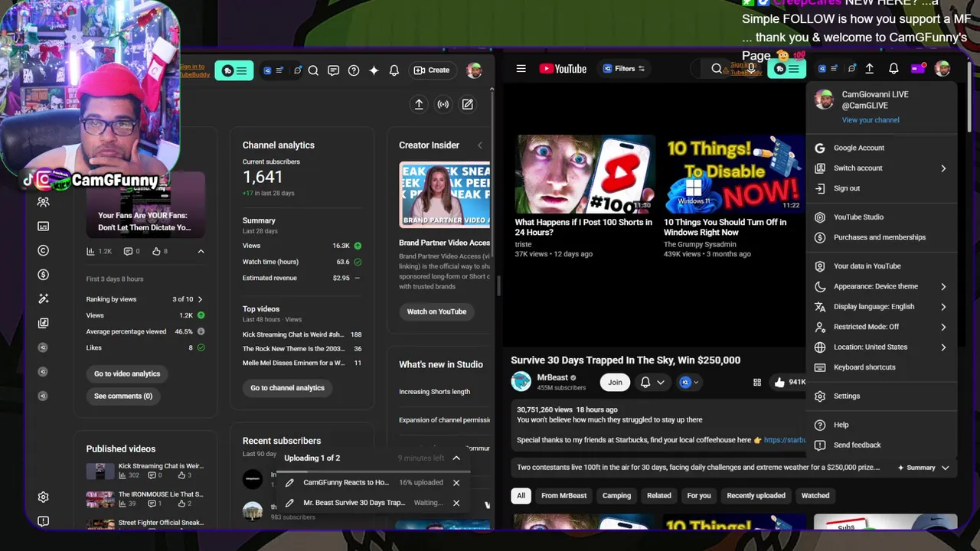Viewport: 980px width, 551px height.
Task: Open Settings in the account menu
Action: click(x=880, y=396)
